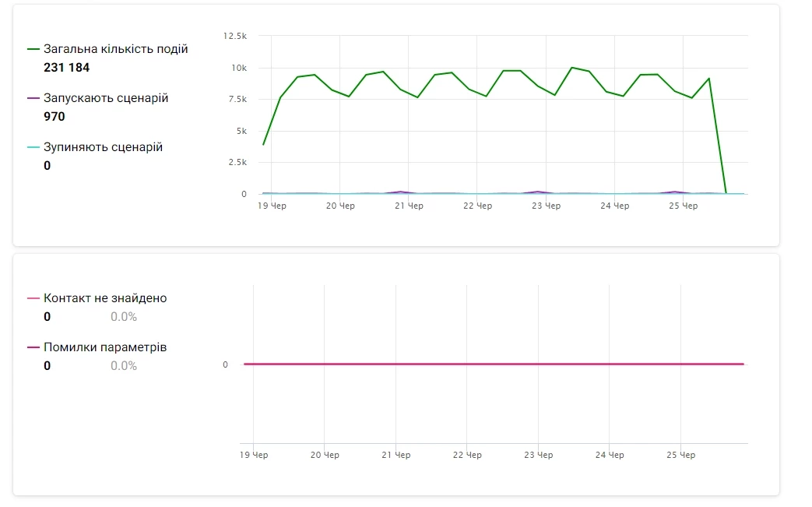Click '25 Чер' label on top chart
812x507 pixels.
(x=683, y=206)
